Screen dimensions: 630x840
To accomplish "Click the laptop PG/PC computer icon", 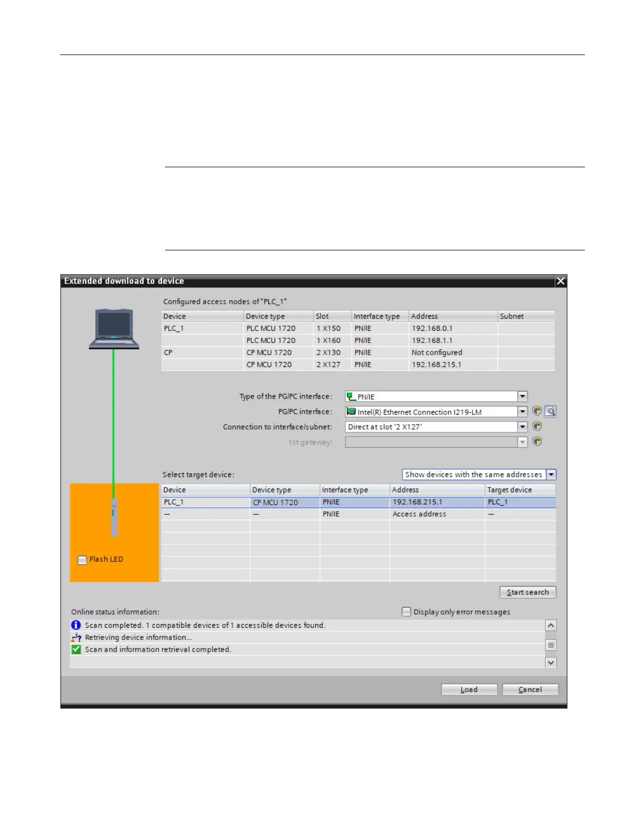I will [114, 329].
